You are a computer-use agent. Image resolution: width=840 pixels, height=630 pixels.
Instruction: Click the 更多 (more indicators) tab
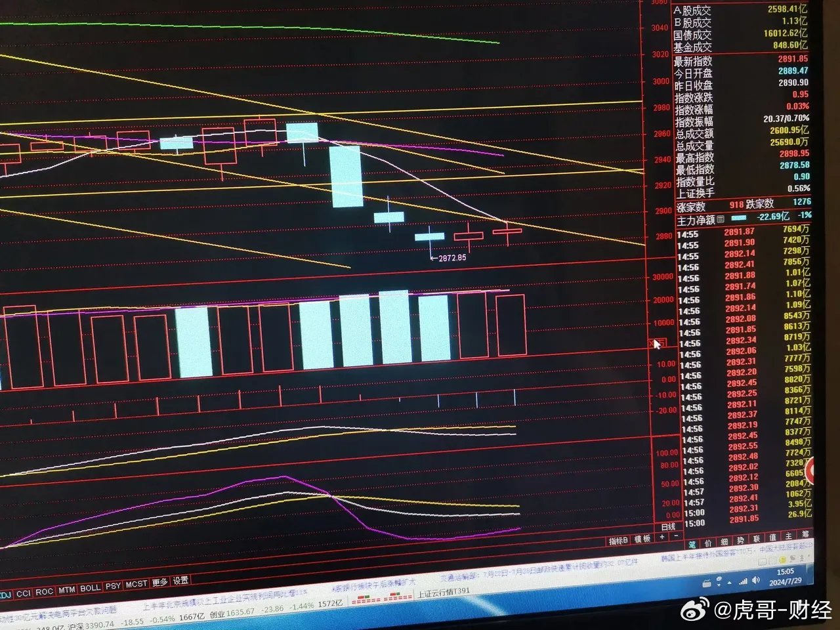159,582
